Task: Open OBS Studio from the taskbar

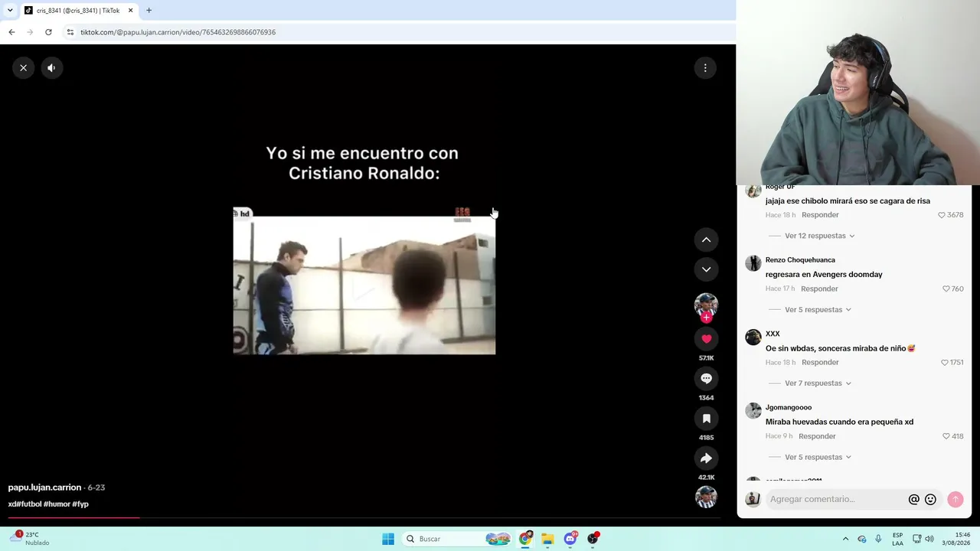Action: tap(593, 539)
